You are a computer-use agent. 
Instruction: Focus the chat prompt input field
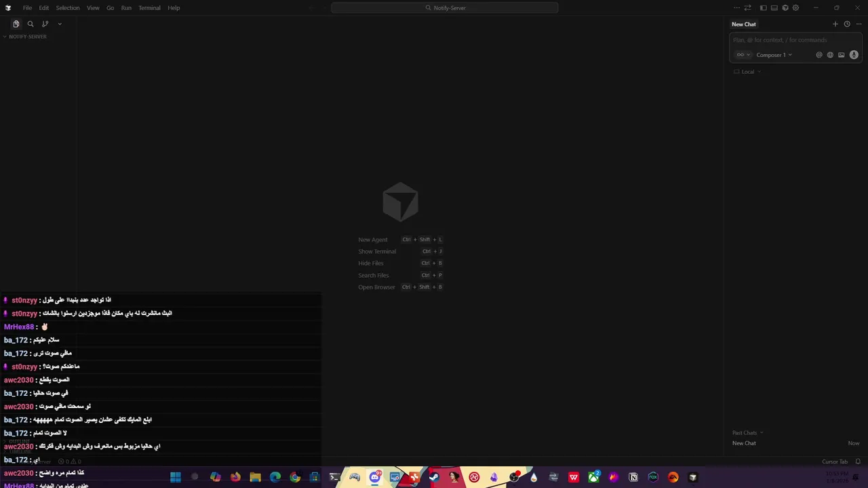795,40
